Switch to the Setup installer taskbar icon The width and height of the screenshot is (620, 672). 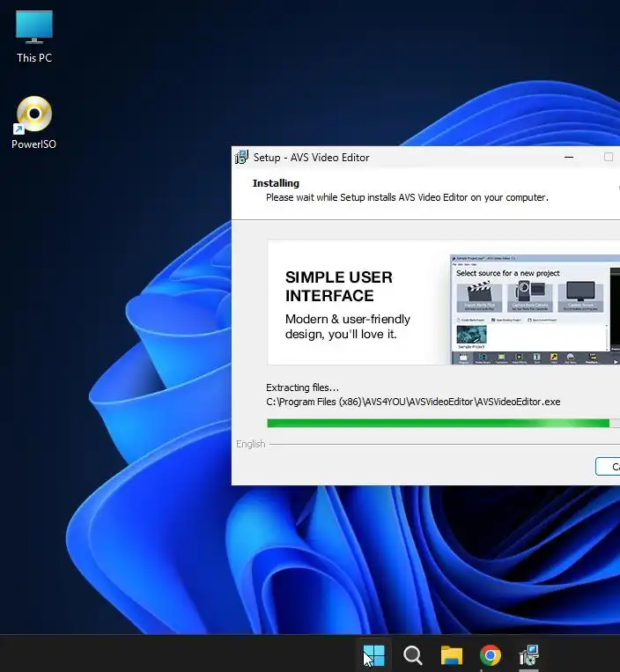pyautogui.click(x=528, y=655)
